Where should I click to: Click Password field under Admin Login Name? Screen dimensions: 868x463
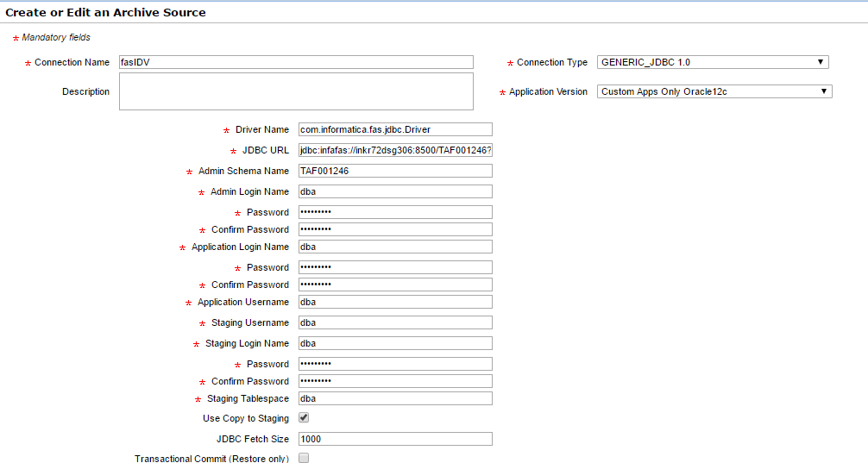(394, 212)
